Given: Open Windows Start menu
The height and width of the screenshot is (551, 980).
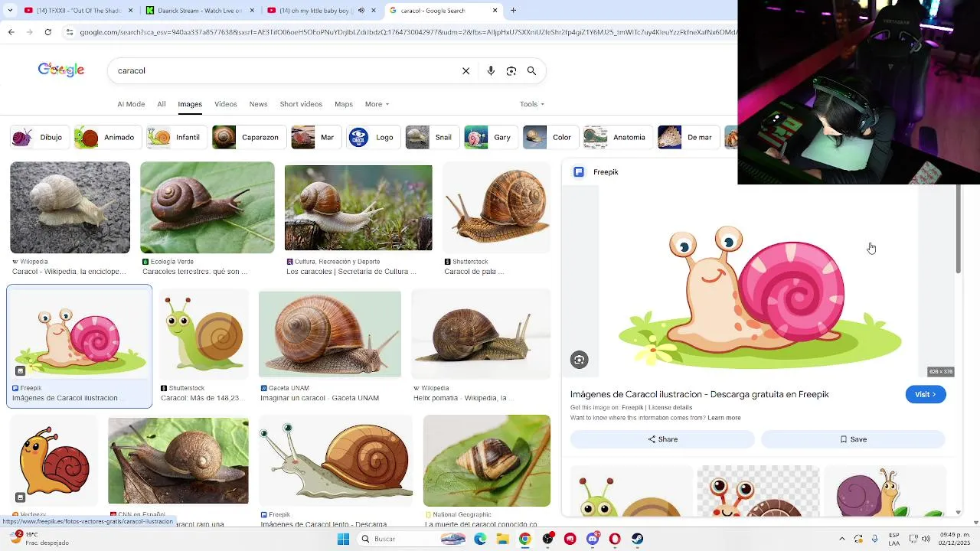Looking at the screenshot, I should tap(343, 539).
